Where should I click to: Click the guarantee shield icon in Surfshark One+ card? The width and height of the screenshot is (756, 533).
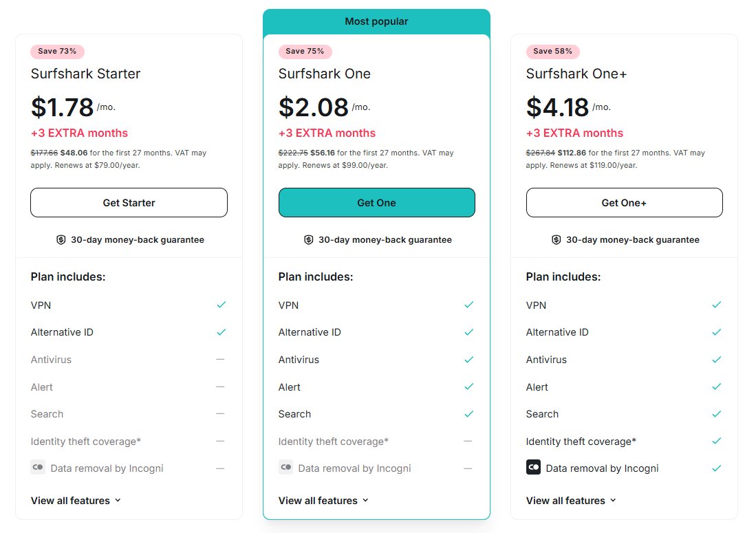pos(556,239)
